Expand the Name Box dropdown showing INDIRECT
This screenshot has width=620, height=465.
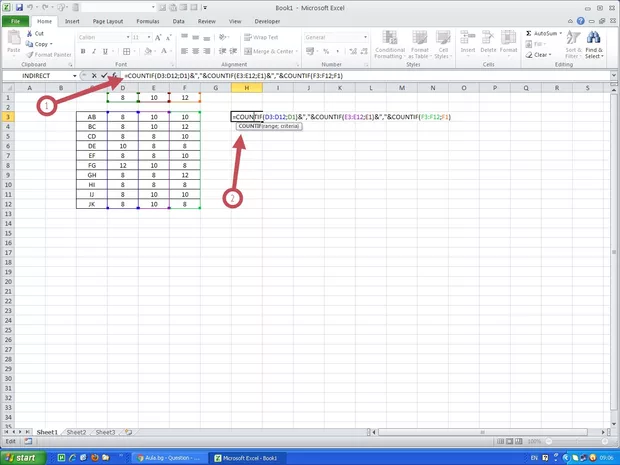[x=75, y=76]
